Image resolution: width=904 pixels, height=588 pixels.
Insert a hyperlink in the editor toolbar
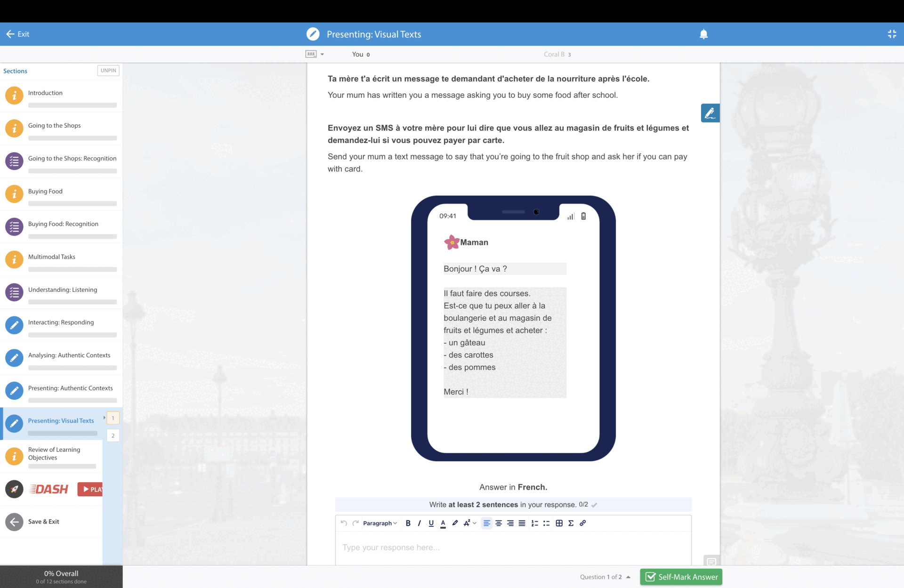(x=582, y=523)
